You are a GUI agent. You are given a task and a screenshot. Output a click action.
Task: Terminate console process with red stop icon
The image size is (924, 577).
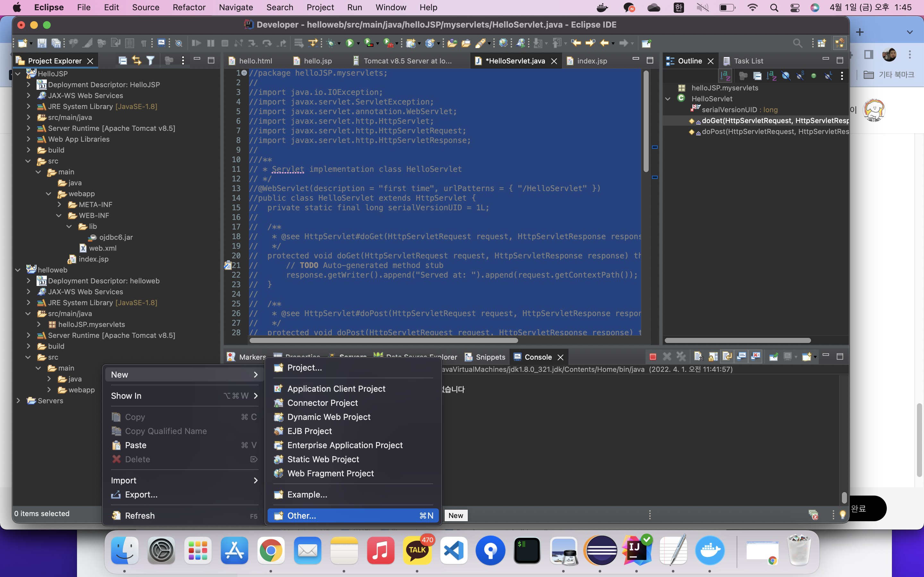[x=653, y=357]
